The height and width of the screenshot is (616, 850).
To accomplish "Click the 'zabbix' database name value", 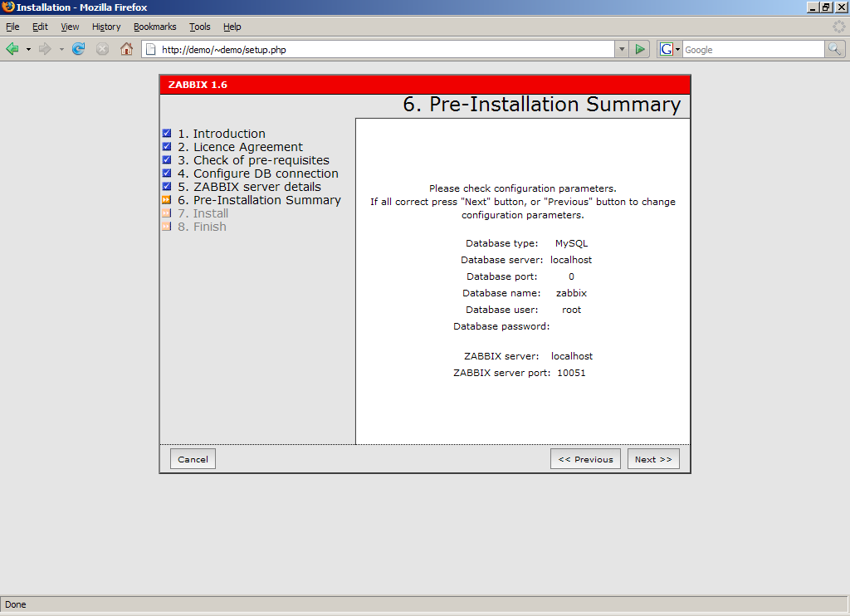I will pyautogui.click(x=571, y=293).
